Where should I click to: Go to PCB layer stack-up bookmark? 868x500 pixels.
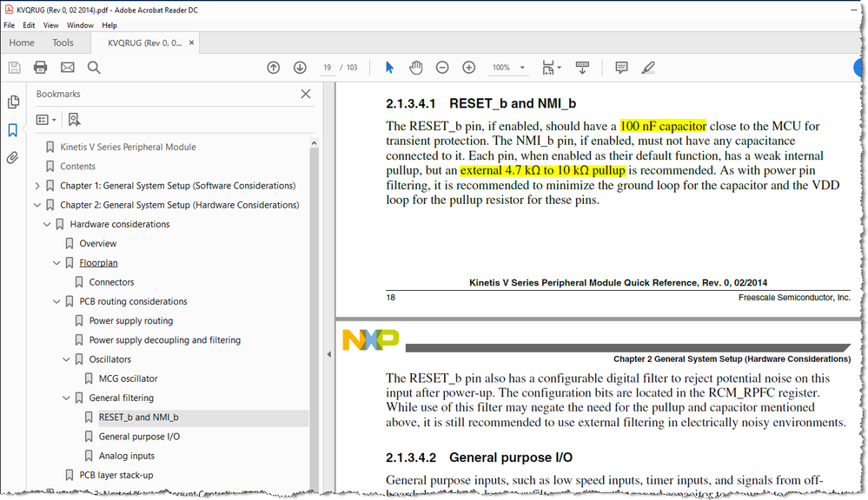pos(116,475)
